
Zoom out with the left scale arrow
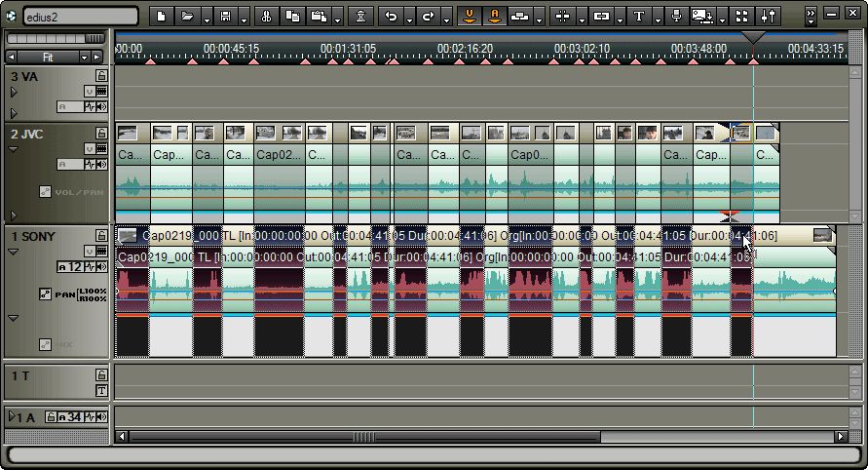coord(11,58)
